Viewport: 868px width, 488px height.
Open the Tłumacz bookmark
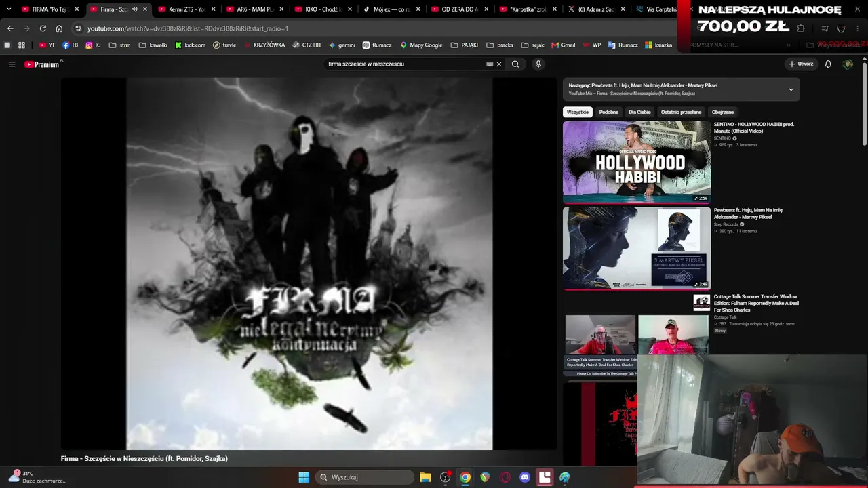tap(623, 45)
